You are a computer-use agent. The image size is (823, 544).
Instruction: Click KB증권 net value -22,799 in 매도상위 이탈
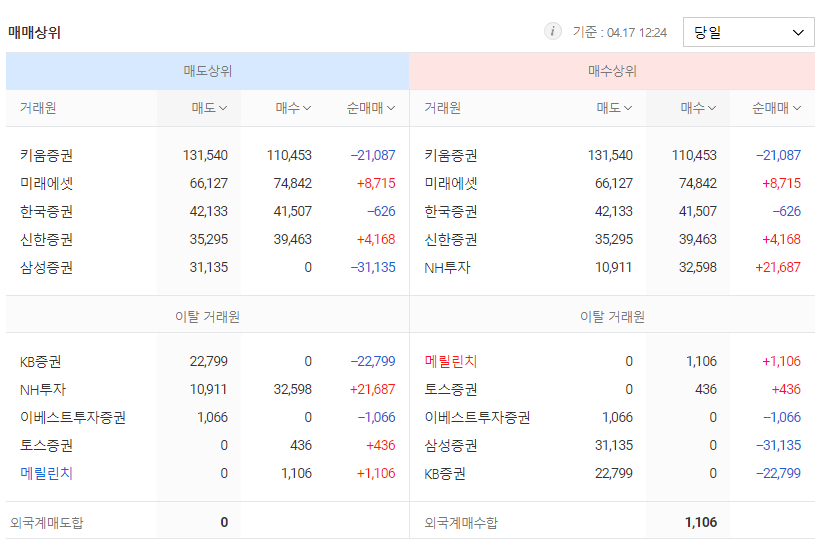click(x=373, y=362)
